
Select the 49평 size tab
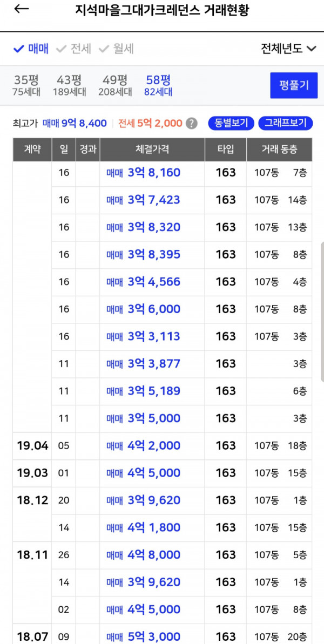[115, 85]
